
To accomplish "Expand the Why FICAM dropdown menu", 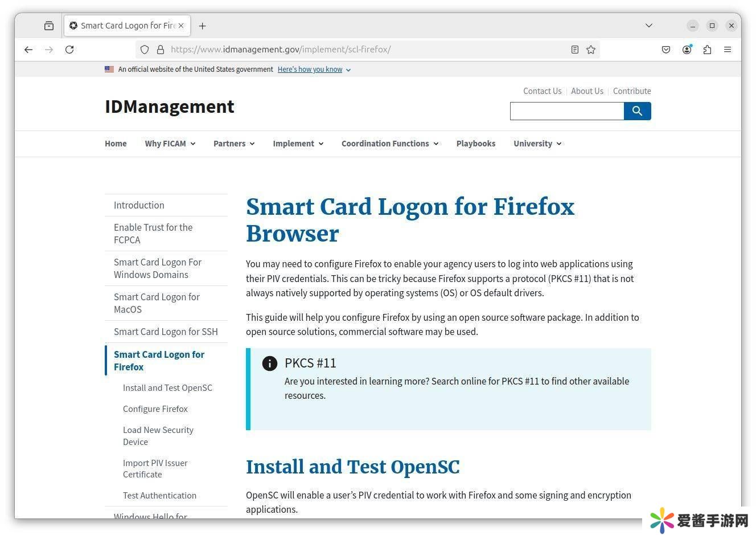I will pos(170,144).
